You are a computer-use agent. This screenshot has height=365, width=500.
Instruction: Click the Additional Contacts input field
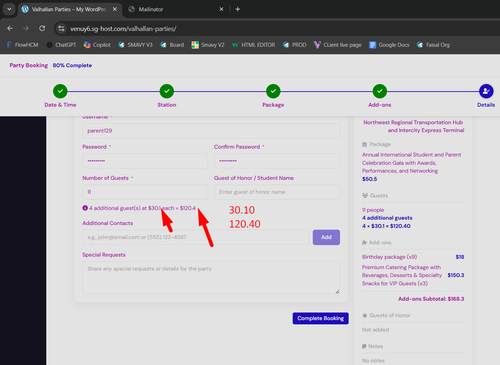tap(196, 237)
